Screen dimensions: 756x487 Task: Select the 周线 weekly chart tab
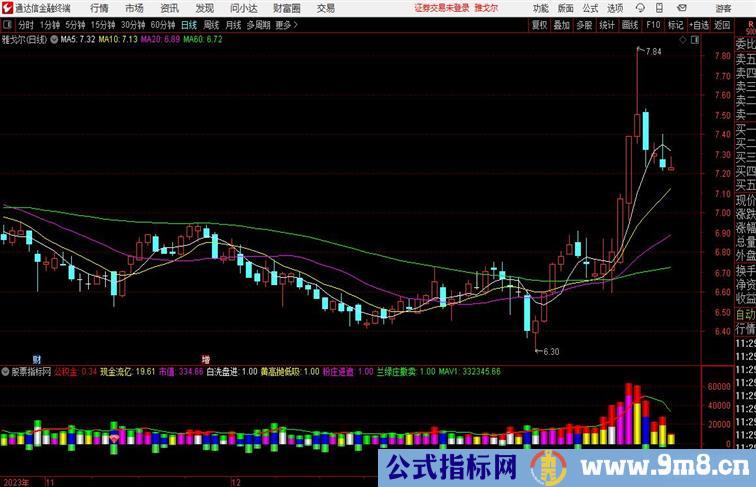211,24
